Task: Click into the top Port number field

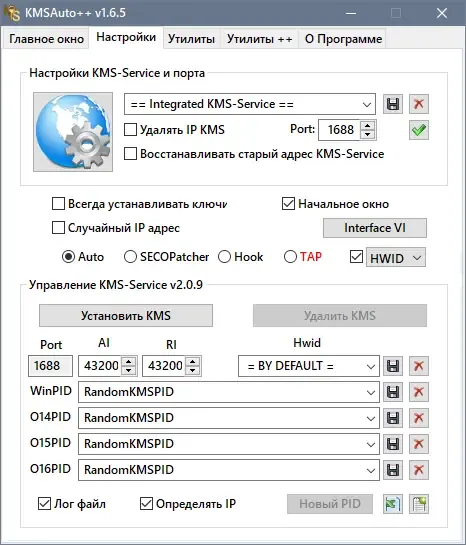Action: click(x=340, y=130)
